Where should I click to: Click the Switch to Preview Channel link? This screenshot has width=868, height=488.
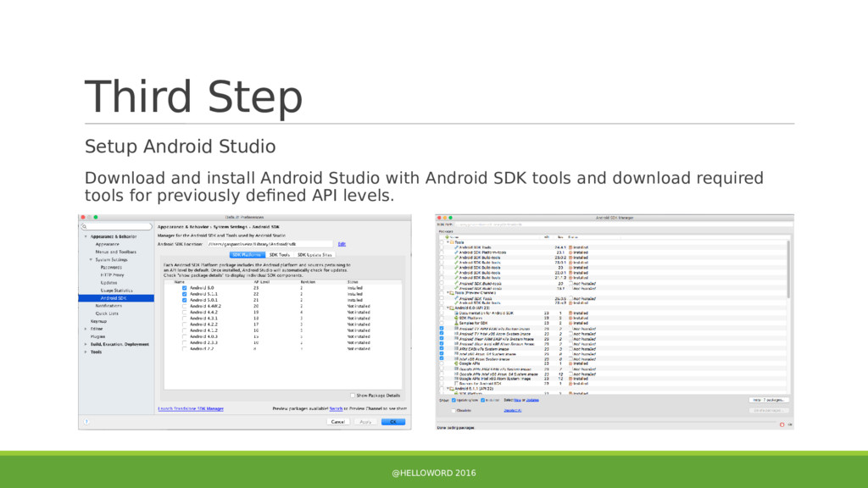coord(336,409)
